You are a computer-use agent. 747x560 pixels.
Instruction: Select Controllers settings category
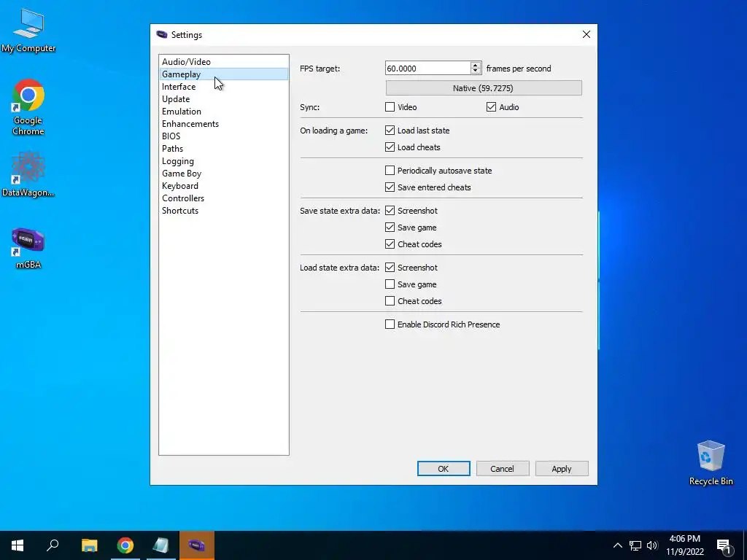(223, 198)
